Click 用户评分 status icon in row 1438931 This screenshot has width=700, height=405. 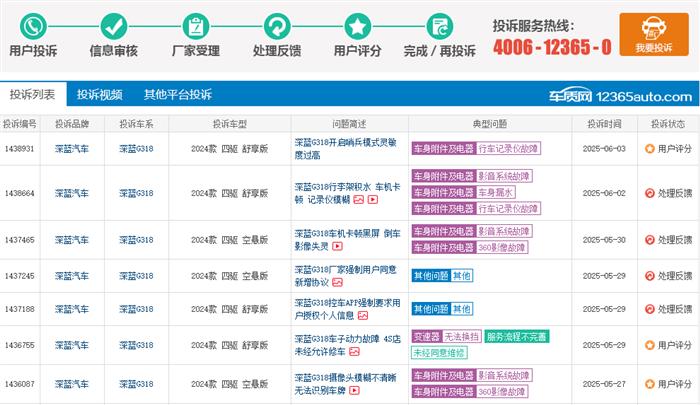[650, 149]
